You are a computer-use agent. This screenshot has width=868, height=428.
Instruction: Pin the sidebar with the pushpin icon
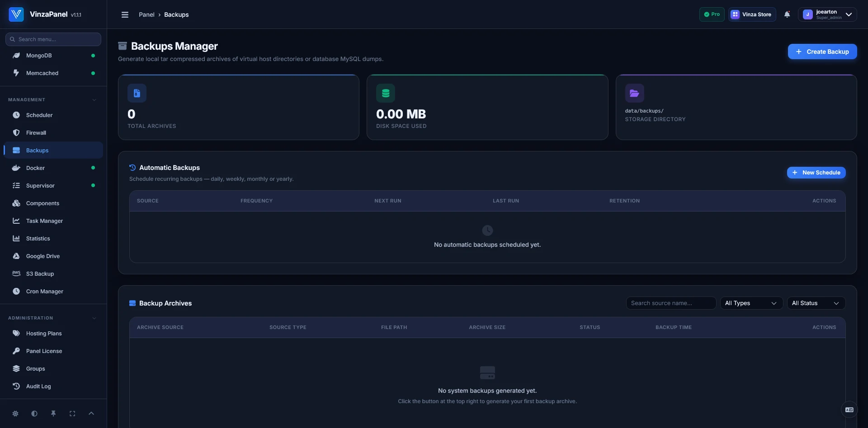[x=53, y=414]
